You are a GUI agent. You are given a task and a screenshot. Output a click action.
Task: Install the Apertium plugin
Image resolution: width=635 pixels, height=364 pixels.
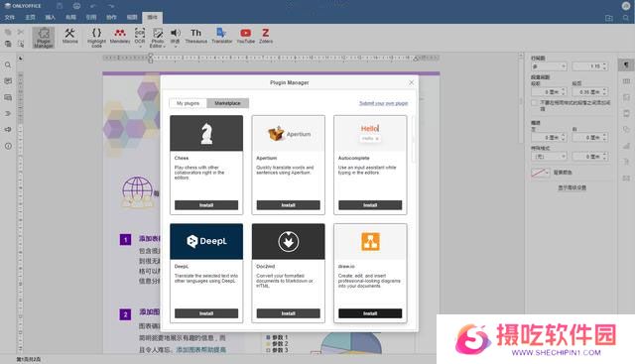click(x=289, y=205)
